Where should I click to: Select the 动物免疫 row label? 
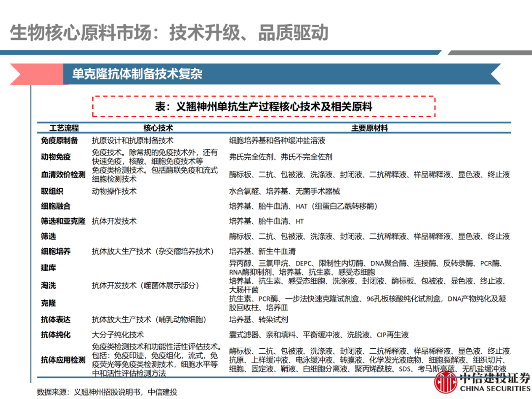pyautogui.click(x=56, y=157)
